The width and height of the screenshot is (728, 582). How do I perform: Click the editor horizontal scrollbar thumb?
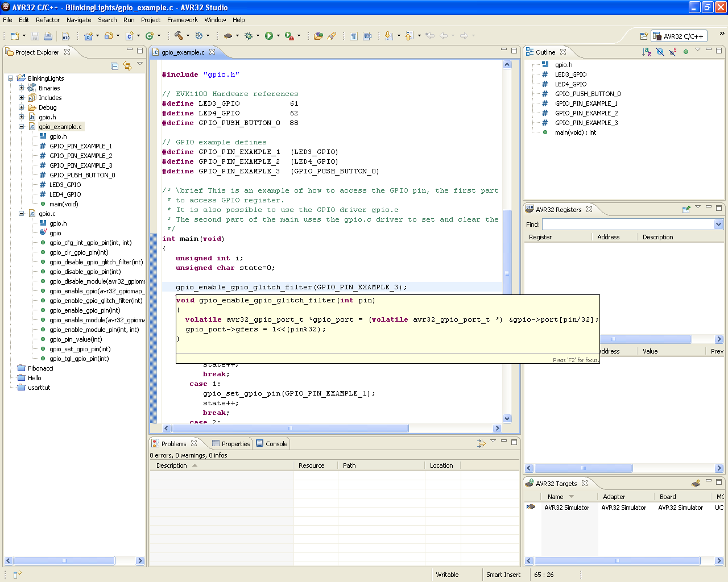(x=290, y=429)
